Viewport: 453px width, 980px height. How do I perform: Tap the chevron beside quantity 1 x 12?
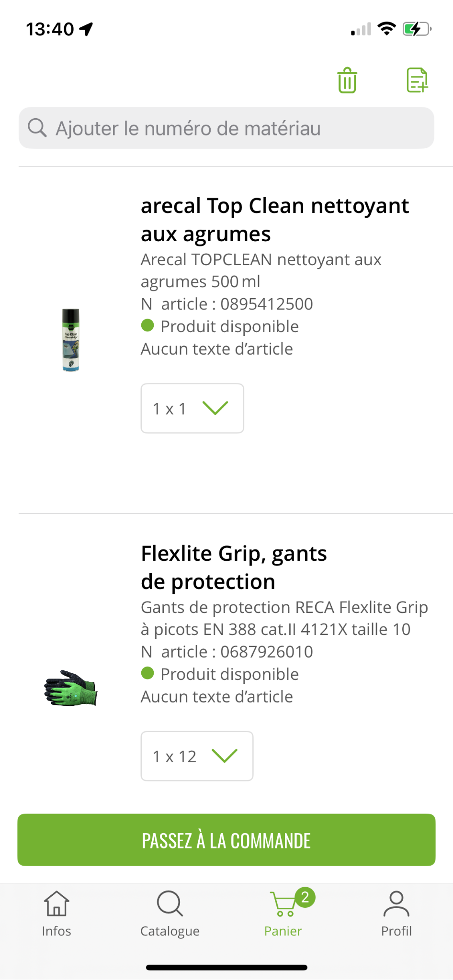click(x=225, y=756)
